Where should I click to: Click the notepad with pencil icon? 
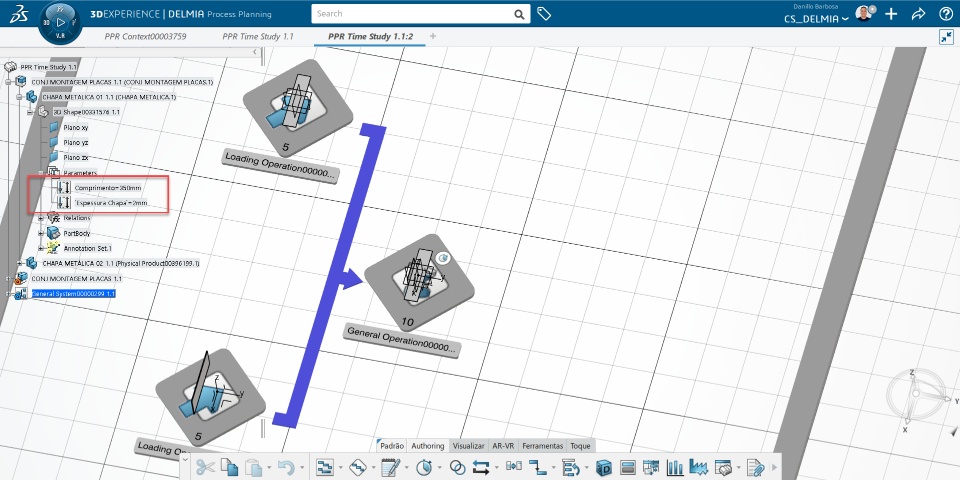tap(390, 468)
